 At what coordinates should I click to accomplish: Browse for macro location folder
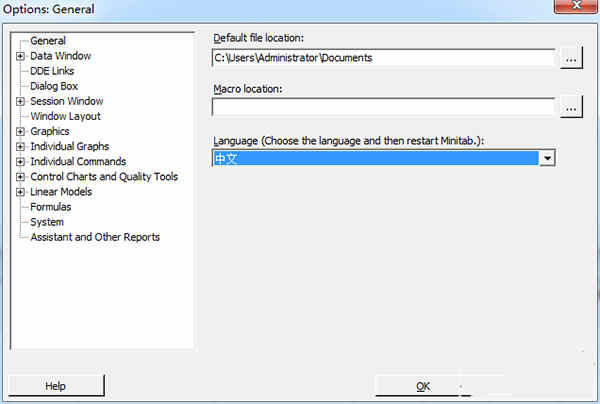(x=571, y=107)
